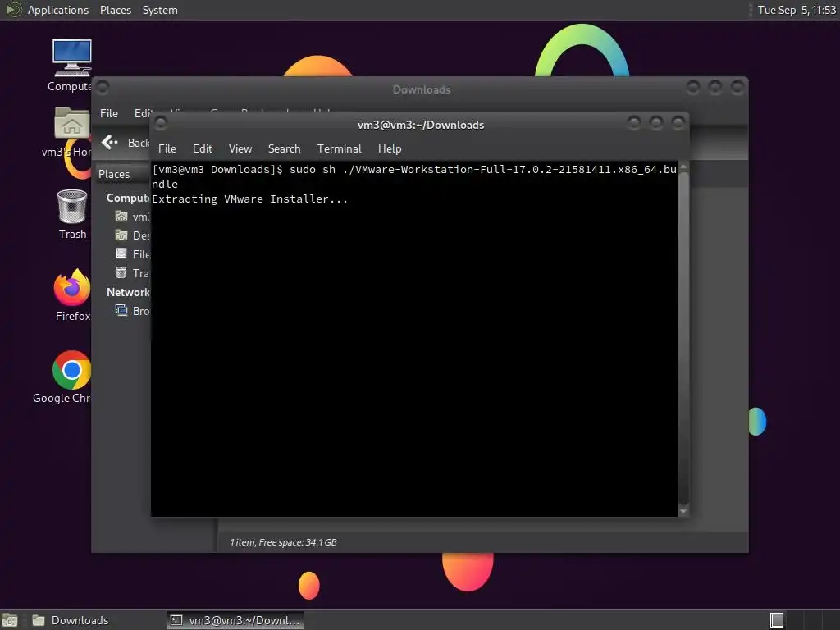Click the terminal scrollbar up arrow
This screenshot has height=630, width=840.
pyautogui.click(x=683, y=167)
